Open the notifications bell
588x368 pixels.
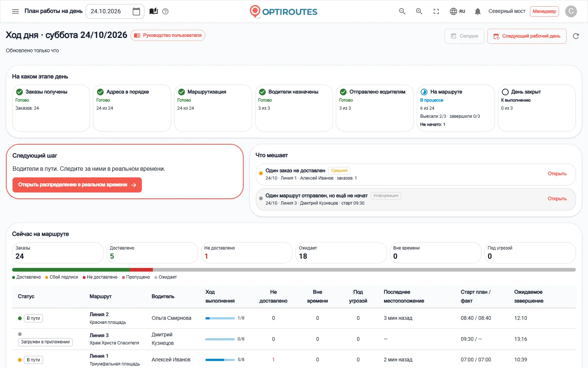click(478, 11)
